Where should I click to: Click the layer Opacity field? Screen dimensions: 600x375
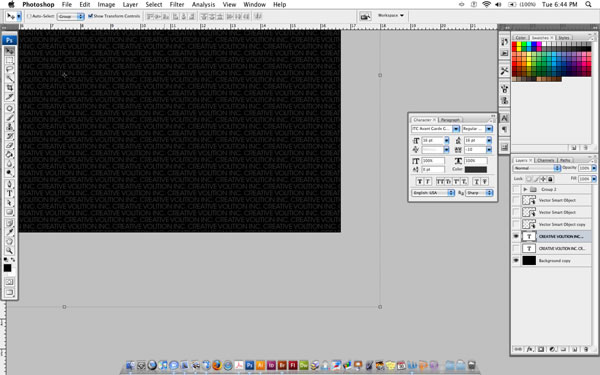584,168
